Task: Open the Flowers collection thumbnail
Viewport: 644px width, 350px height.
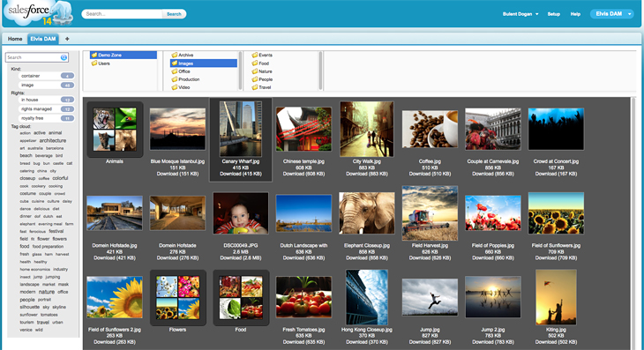Action: click(x=177, y=297)
